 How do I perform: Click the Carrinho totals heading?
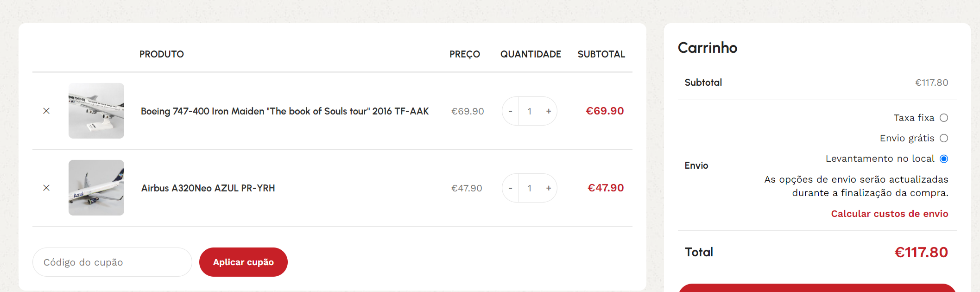click(x=708, y=48)
